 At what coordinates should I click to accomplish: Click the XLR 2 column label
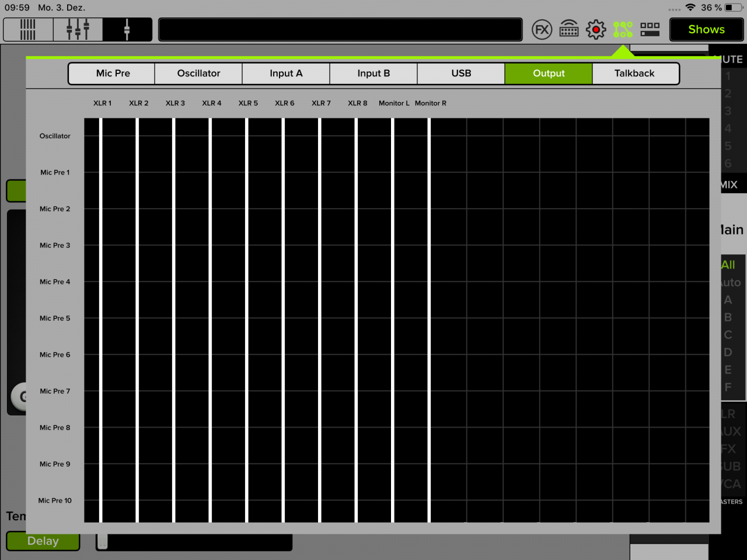pyautogui.click(x=138, y=103)
